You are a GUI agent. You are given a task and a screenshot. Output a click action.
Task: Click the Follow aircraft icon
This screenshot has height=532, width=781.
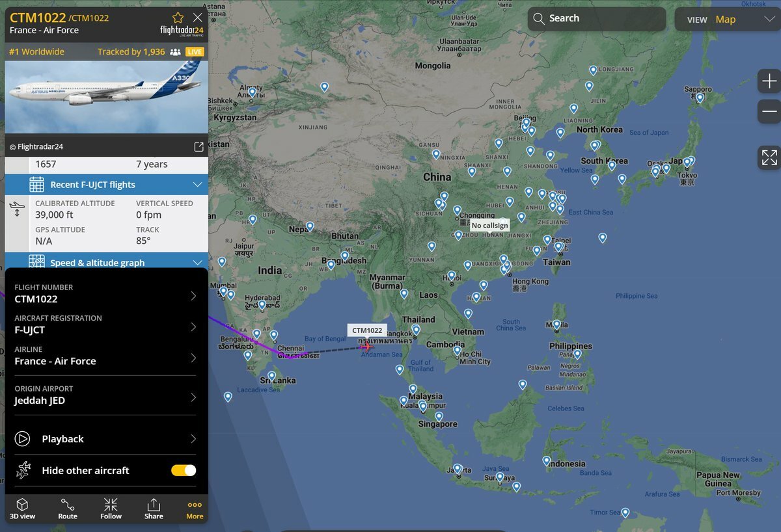click(x=111, y=509)
